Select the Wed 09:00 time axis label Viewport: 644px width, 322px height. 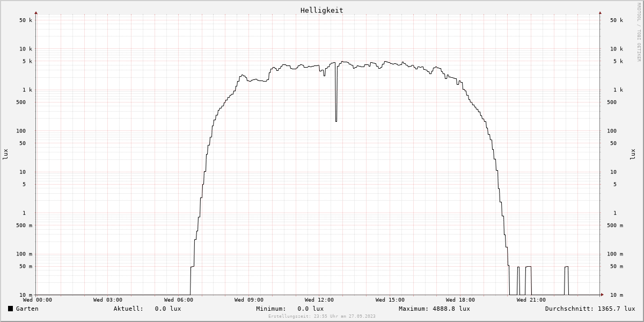[x=249, y=300]
